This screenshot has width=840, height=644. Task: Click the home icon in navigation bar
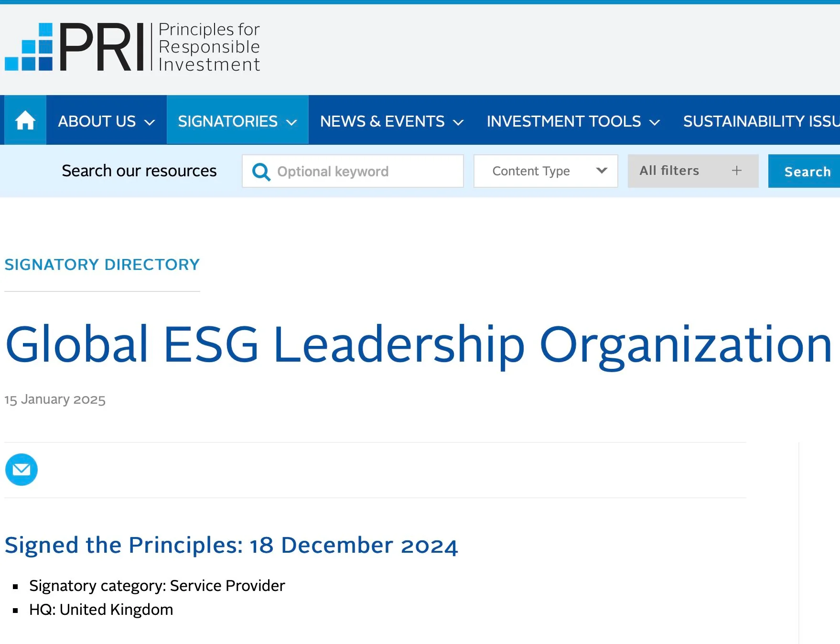(25, 120)
